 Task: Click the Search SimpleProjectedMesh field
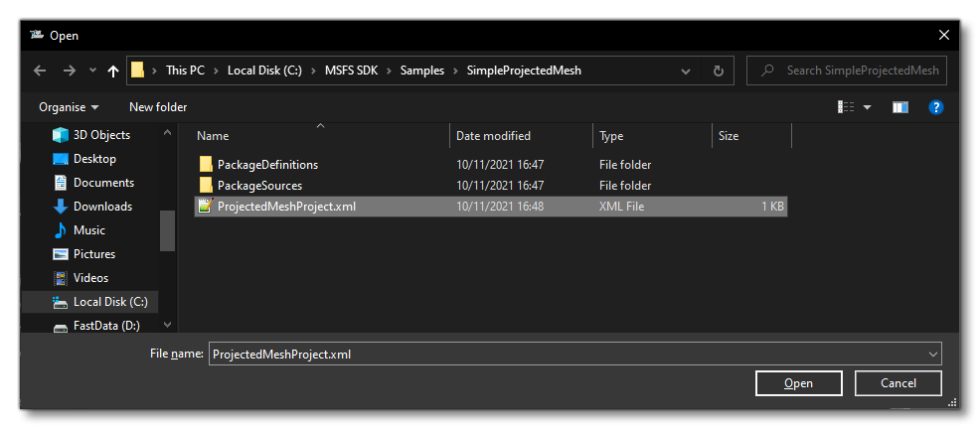pos(847,71)
